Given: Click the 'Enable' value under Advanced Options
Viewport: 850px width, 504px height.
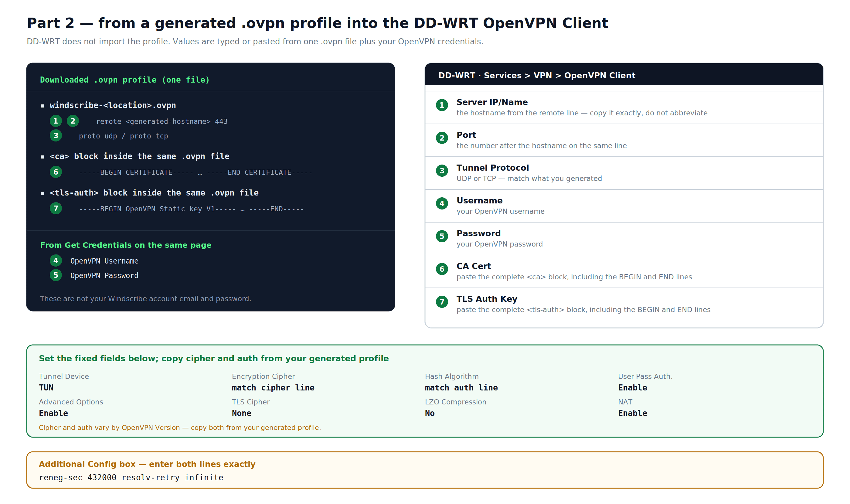Looking at the screenshot, I should (53, 413).
